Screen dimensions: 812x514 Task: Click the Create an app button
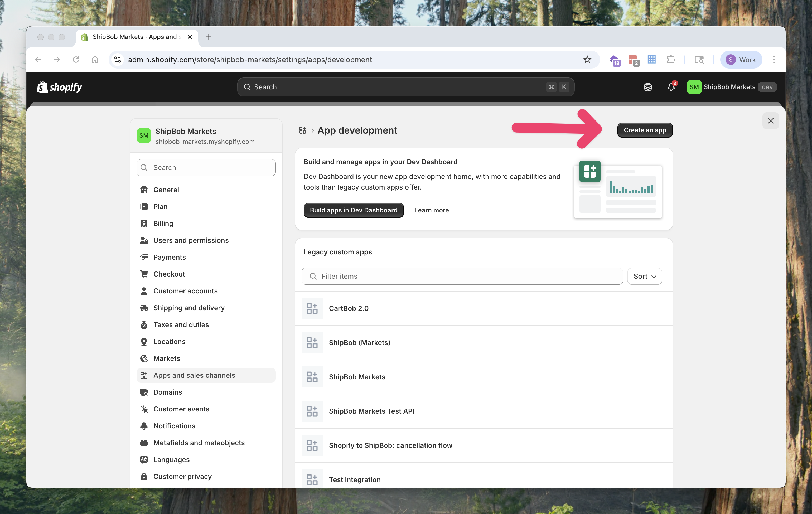click(644, 130)
